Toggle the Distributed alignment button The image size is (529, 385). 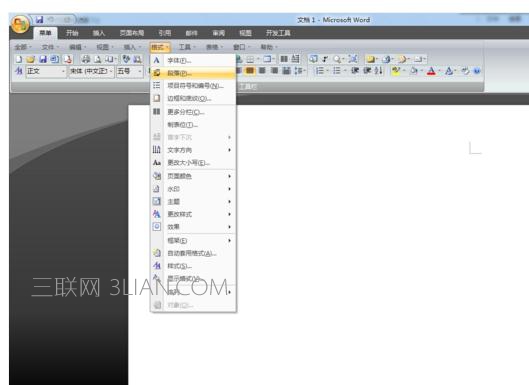(x=286, y=71)
